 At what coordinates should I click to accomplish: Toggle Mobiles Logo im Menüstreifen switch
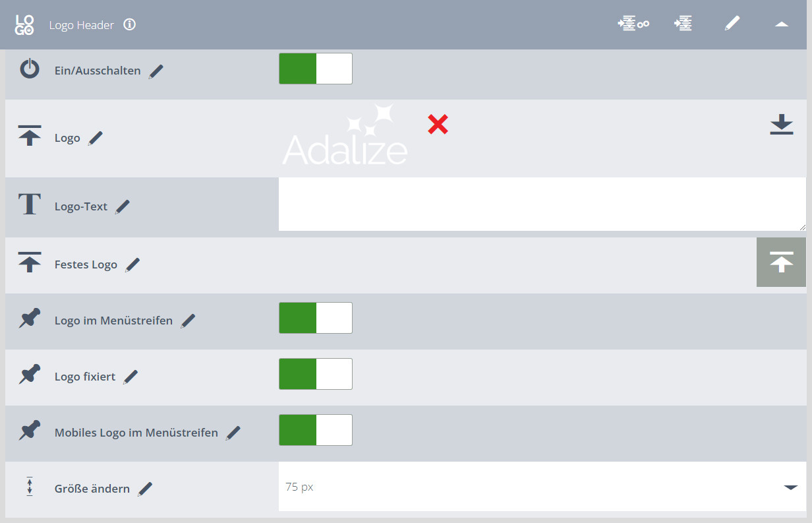point(316,430)
